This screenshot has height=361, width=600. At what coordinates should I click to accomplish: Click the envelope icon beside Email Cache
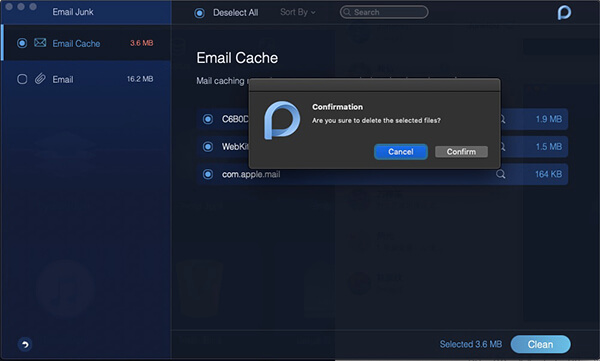coord(40,42)
